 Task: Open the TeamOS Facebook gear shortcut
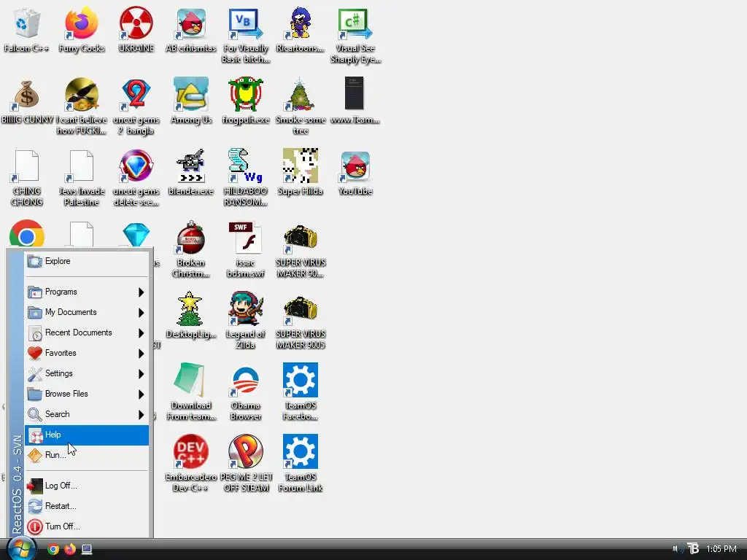[301, 380]
